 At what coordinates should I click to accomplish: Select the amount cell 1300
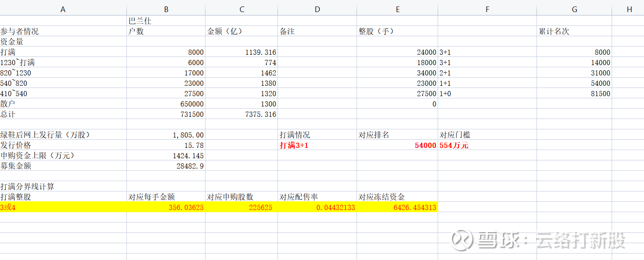pyautogui.click(x=242, y=103)
